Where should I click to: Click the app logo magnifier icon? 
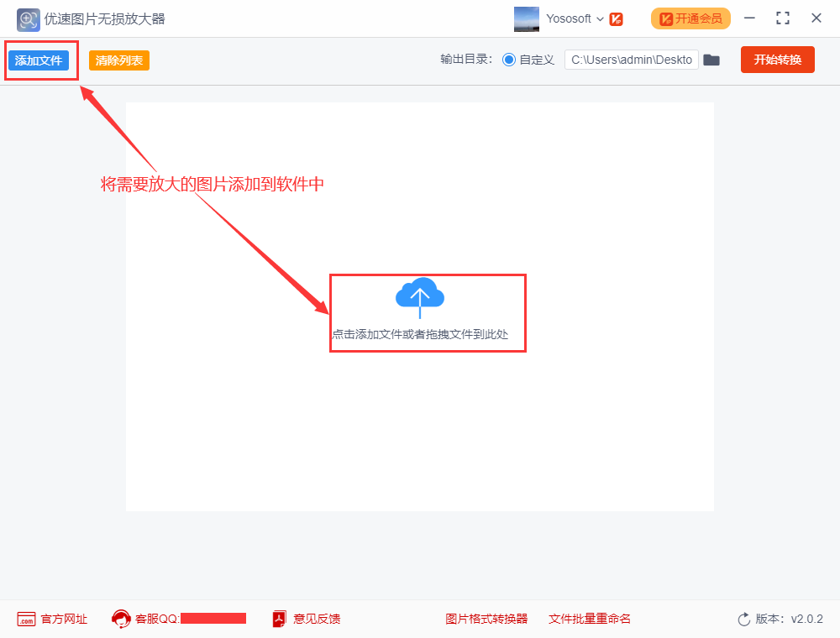29,19
